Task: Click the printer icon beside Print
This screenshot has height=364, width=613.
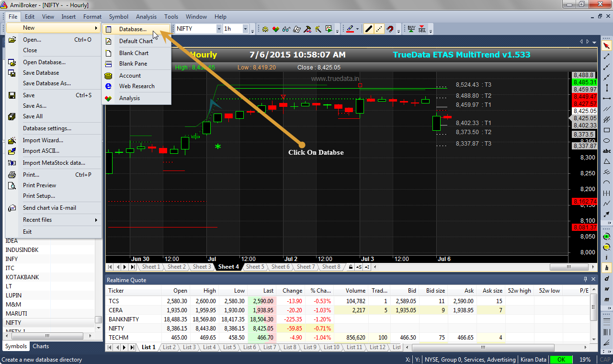Action: coord(12,175)
